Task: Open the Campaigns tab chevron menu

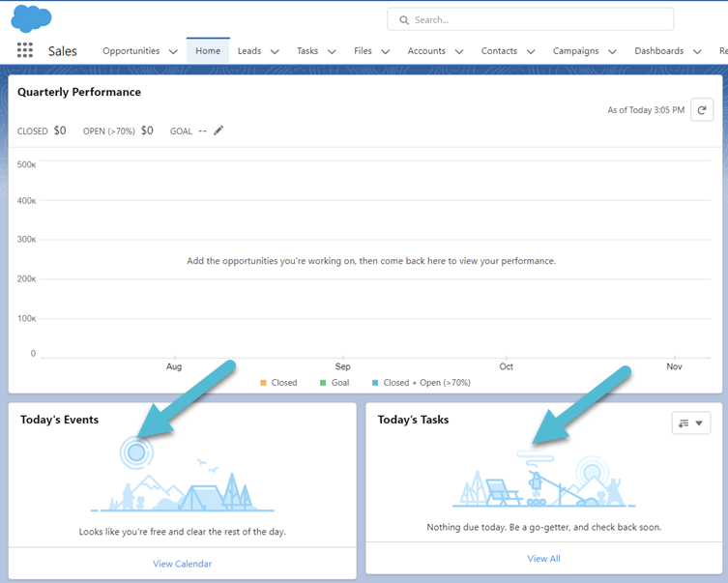Action: coord(612,52)
